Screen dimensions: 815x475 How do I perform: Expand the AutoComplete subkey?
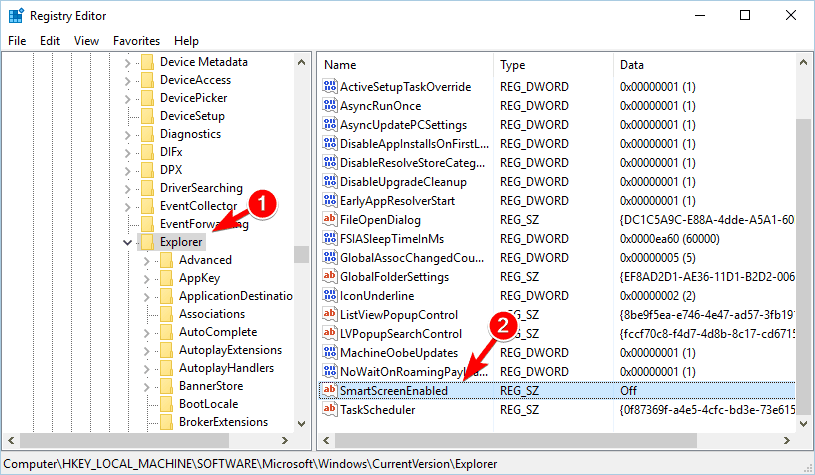pos(147,333)
